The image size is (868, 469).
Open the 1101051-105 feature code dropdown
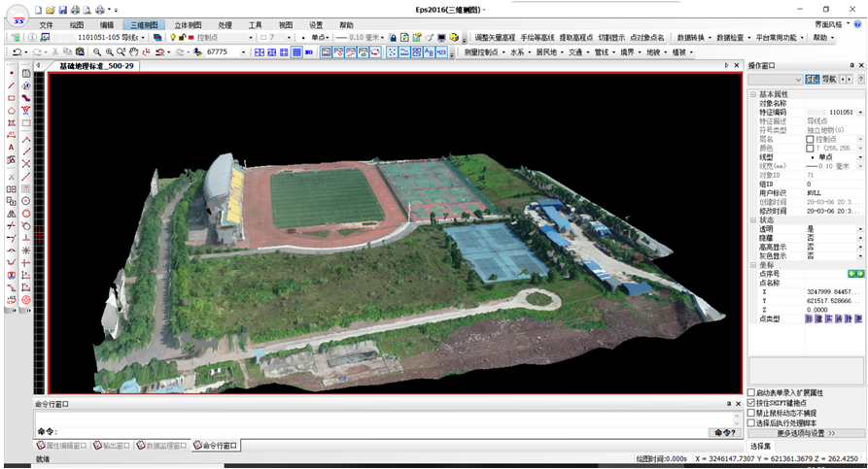point(143,38)
